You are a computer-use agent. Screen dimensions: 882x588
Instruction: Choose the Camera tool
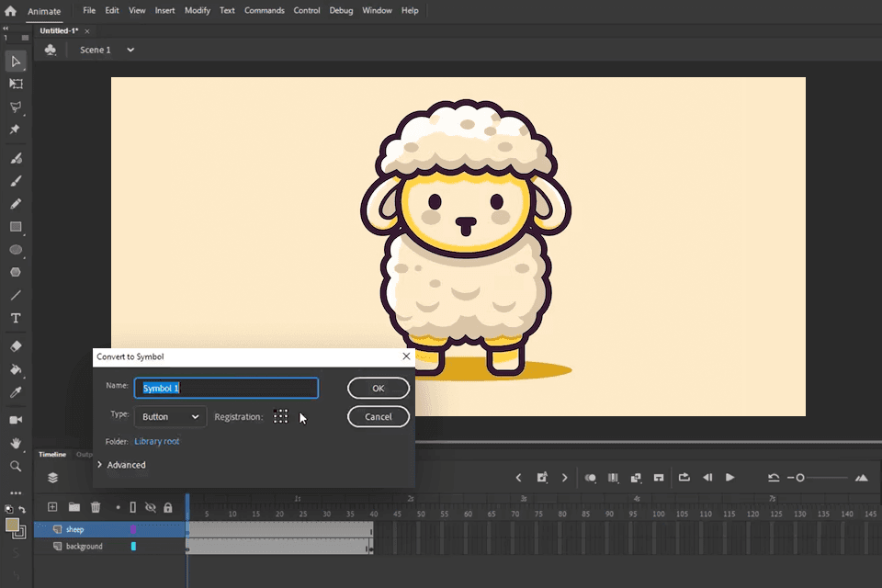[16, 420]
